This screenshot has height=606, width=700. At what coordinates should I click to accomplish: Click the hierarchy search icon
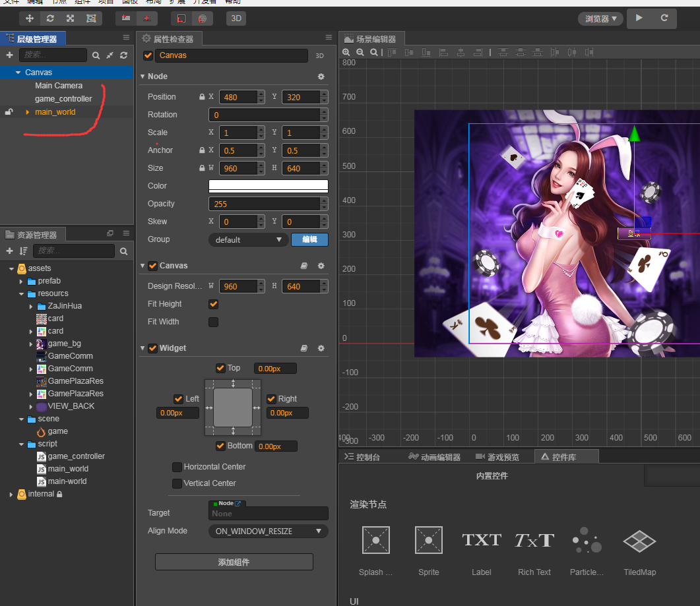[x=96, y=55]
